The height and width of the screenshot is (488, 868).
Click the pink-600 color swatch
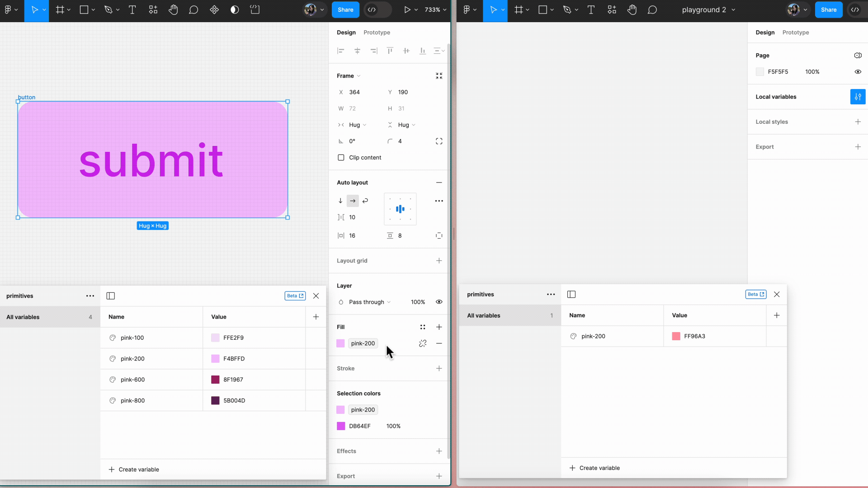[x=215, y=380]
